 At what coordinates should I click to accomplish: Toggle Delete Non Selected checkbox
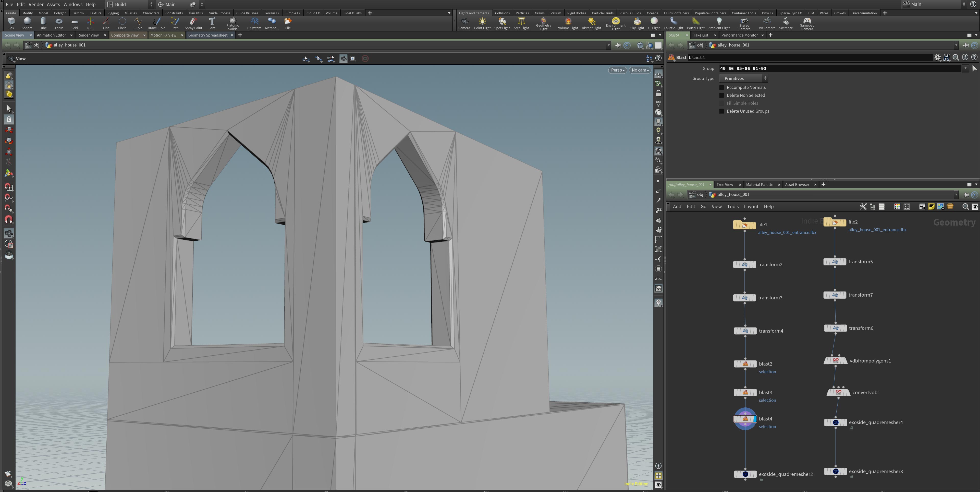tap(721, 96)
